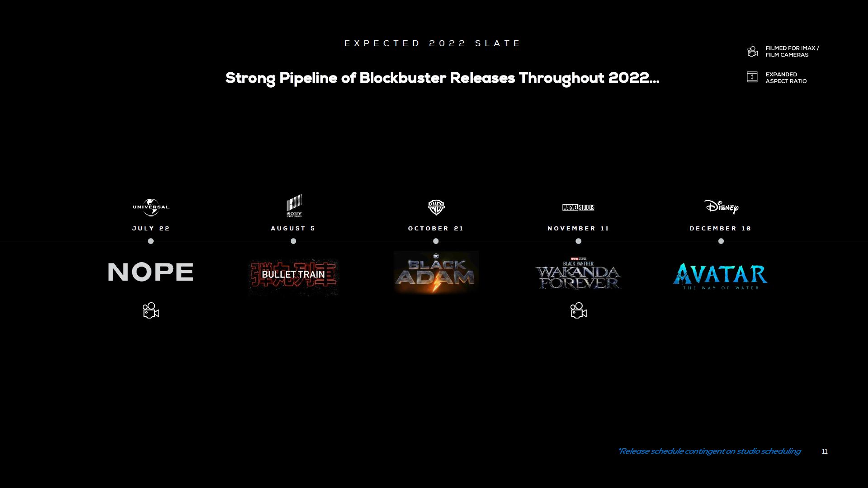Click the December 16 timeline dot
Viewport: 868px width, 488px height.
tap(721, 241)
